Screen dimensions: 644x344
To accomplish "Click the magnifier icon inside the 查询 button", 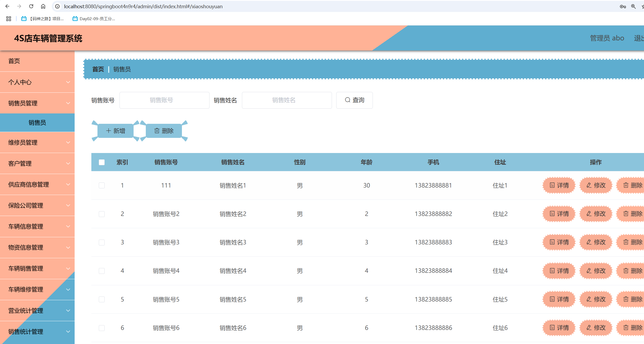I will click(x=347, y=100).
